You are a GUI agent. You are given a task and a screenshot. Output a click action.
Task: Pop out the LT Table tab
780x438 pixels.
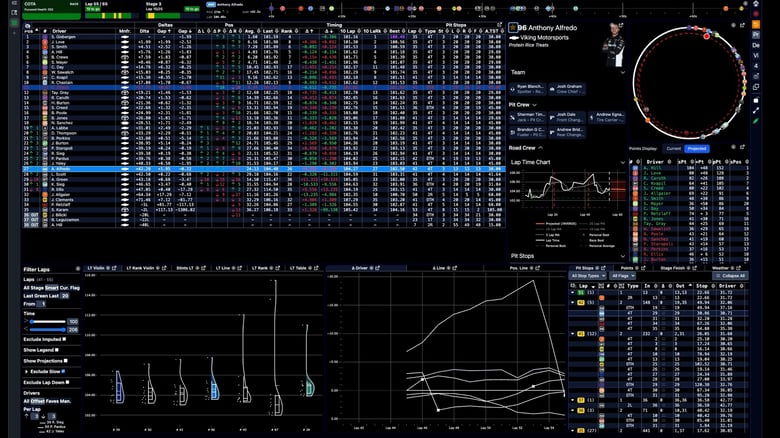click(x=316, y=268)
